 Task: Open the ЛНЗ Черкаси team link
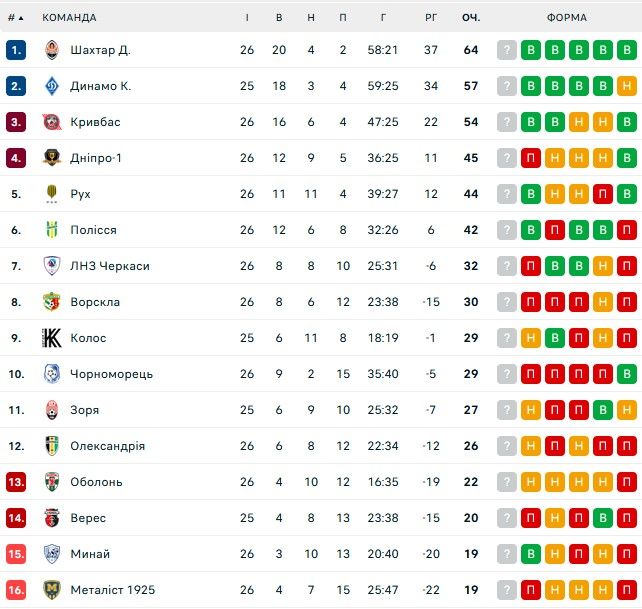click(x=110, y=266)
